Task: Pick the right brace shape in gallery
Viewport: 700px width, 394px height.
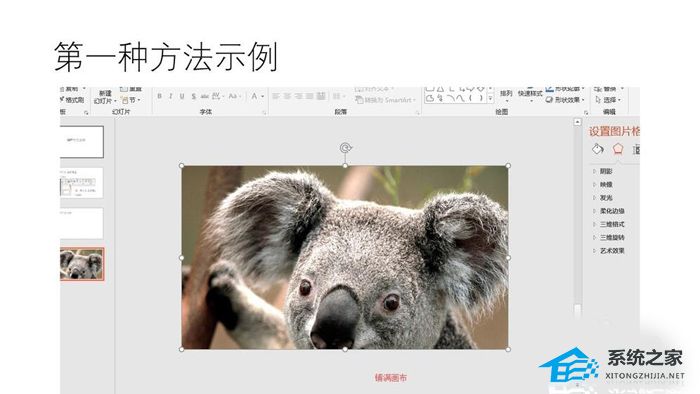Action: click(x=480, y=99)
